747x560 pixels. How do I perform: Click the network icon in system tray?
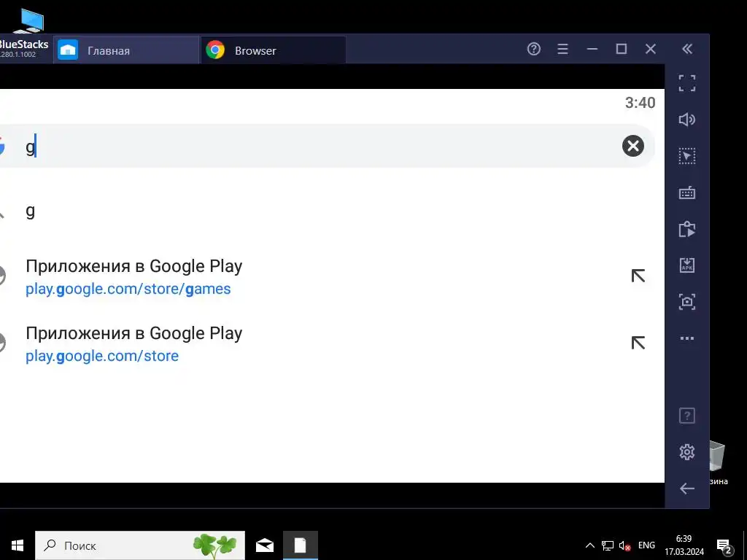(x=608, y=545)
